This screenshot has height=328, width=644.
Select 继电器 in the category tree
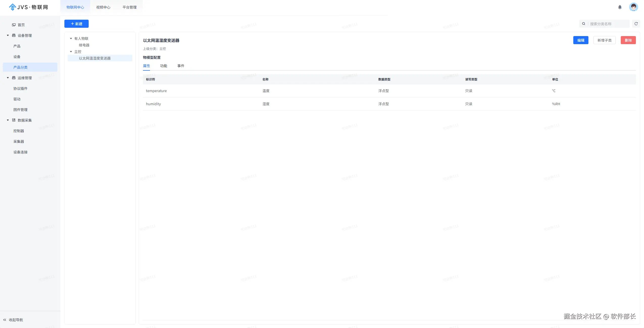coord(84,45)
